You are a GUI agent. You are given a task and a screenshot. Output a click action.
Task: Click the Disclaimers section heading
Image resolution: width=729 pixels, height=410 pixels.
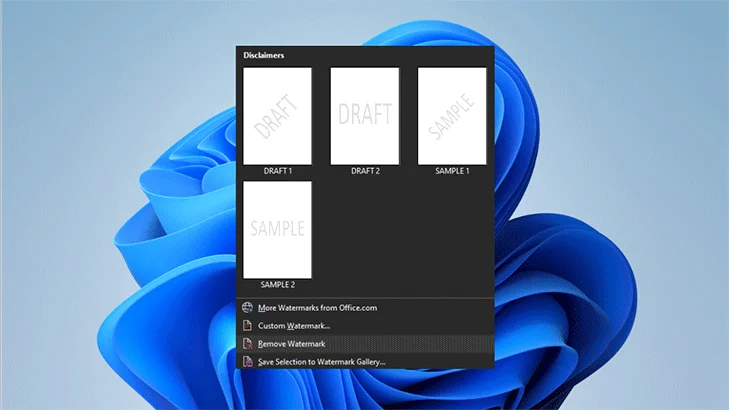pyautogui.click(x=264, y=55)
